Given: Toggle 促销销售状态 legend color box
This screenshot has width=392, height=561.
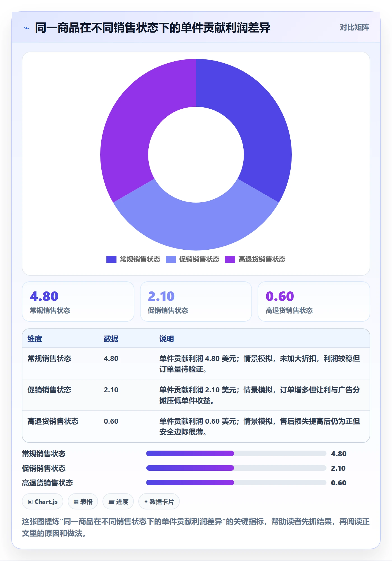Looking at the screenshot, I should [171, 259].
